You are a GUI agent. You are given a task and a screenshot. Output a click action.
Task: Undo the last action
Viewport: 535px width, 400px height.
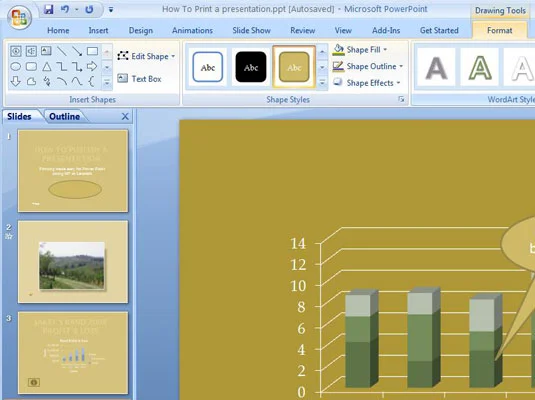click(65, 9)
